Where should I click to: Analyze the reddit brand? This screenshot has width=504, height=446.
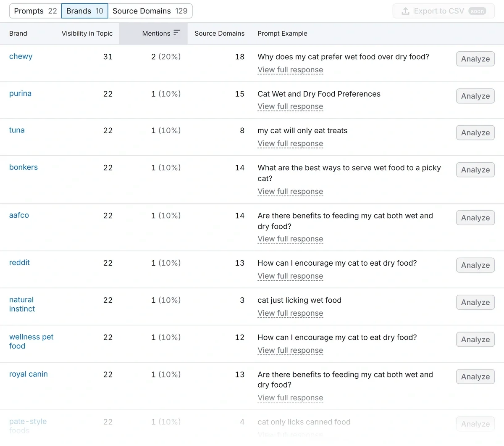[x=475, y=265]
